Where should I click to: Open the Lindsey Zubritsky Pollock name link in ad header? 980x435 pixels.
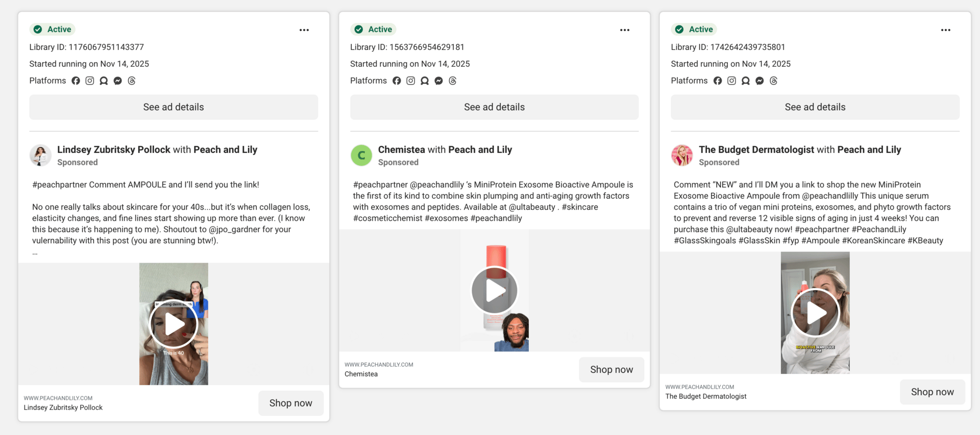[x=114, y=149]
